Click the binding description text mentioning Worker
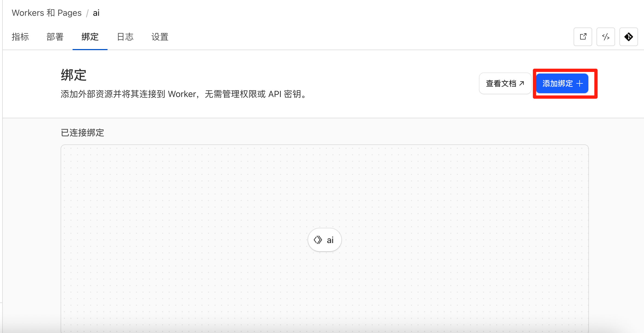The image size is (644, 333). pyautogui.click(x=184, y=94)
